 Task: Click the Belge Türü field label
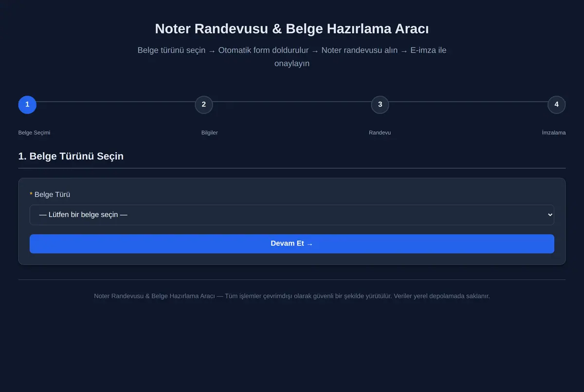coord(50,195)
